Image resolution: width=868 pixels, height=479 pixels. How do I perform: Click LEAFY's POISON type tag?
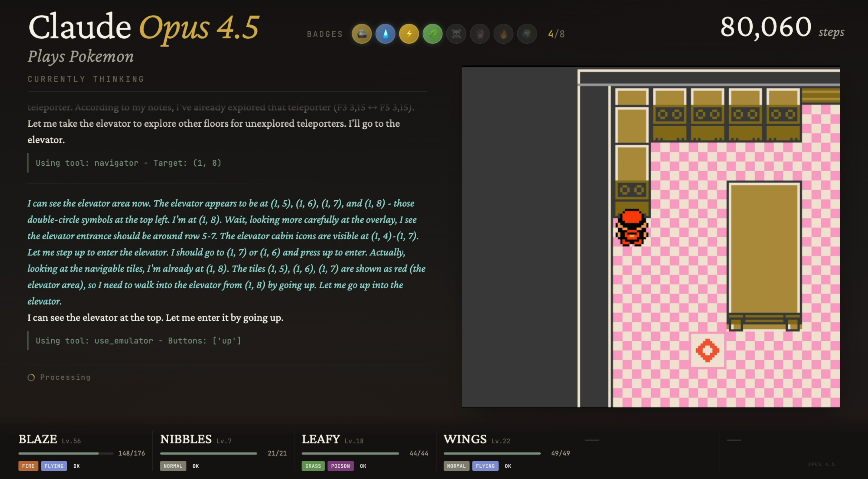(340, 466)
